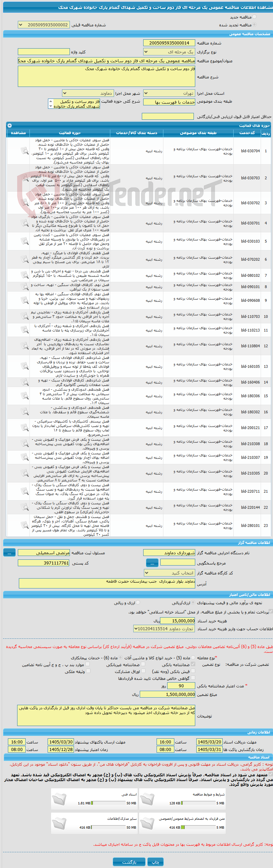Open the کد کارگاه مناقصه گزار dropdown
This screenshot has width=273, height=868.
(169, 573)
